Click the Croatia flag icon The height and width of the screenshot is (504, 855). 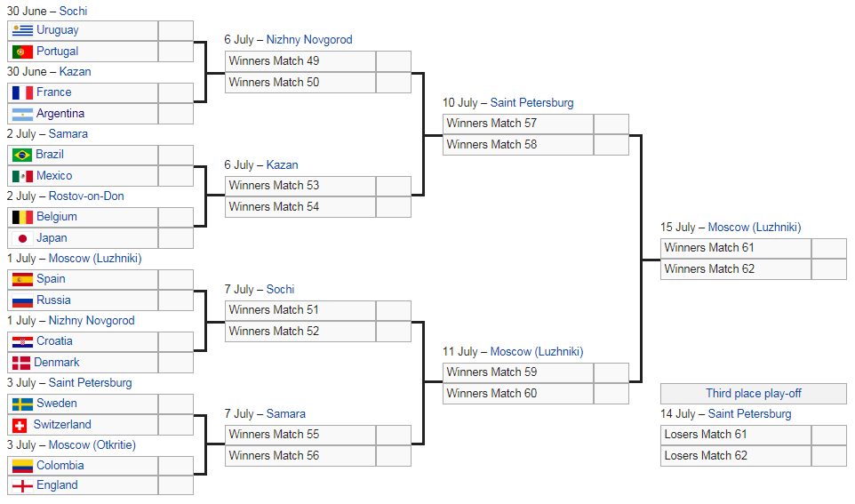[23, 341]
